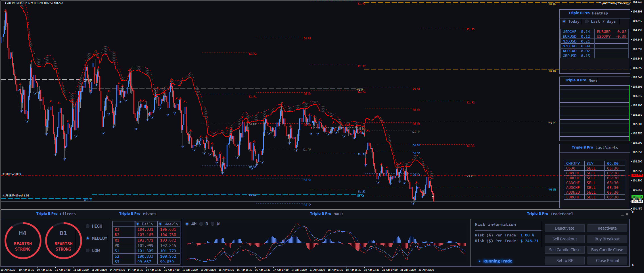
Task: Minimize the Triple B Pro TradePanel
Action: pyautogui.click(x=622, y=215)
